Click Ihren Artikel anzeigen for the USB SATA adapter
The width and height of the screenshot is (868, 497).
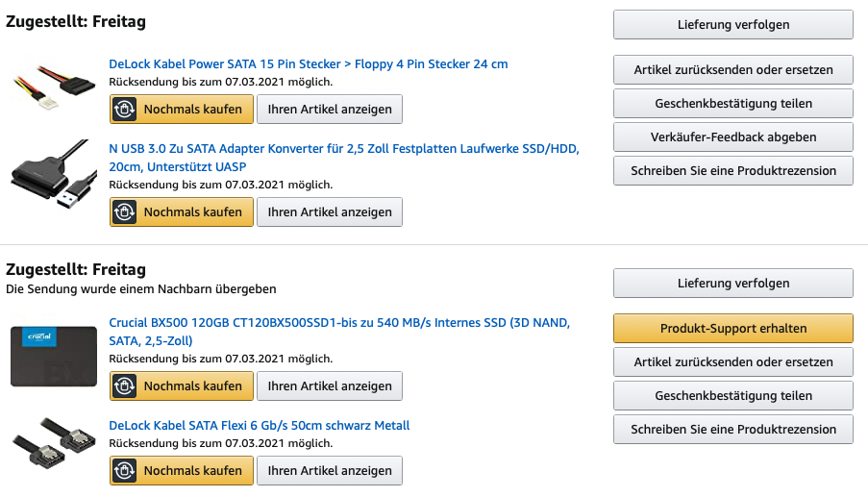pos(330,212)
